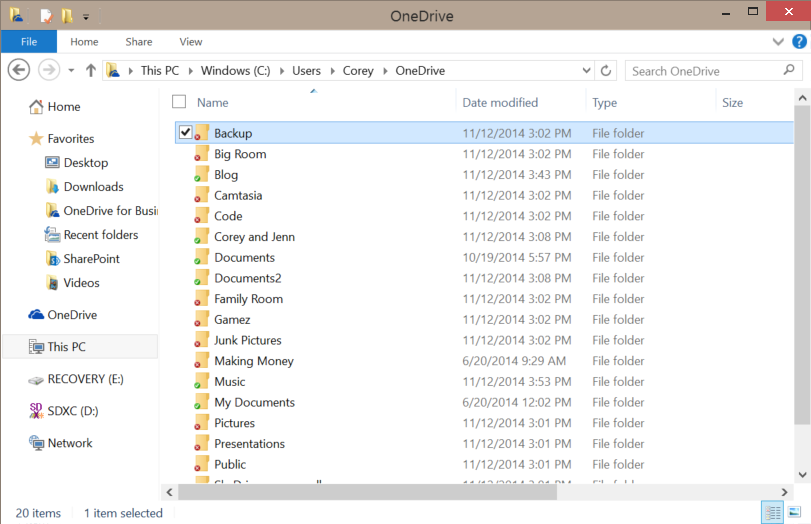Viewport: 811px width, 524px height.
Task: Expand the ribbon with the chevron
Action: [778, 42]
